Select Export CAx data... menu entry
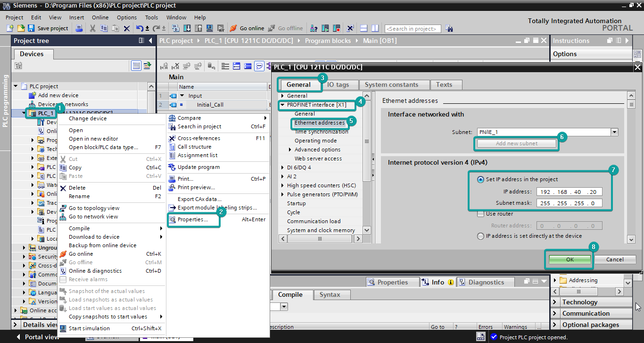The height and width of the screenshot is (343, 644). (x=199, y=199)
